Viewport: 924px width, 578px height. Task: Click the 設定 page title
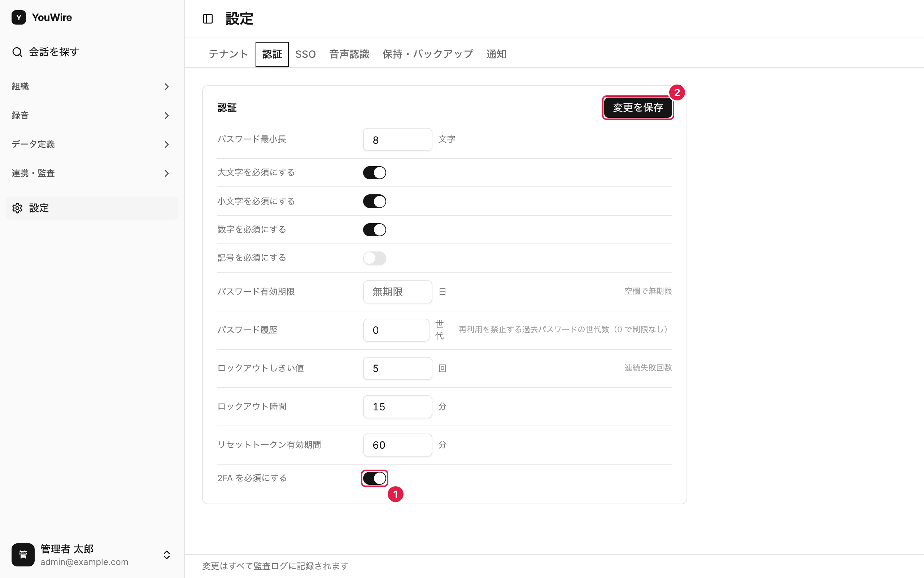pyautogui.click(x=239, y=19)
